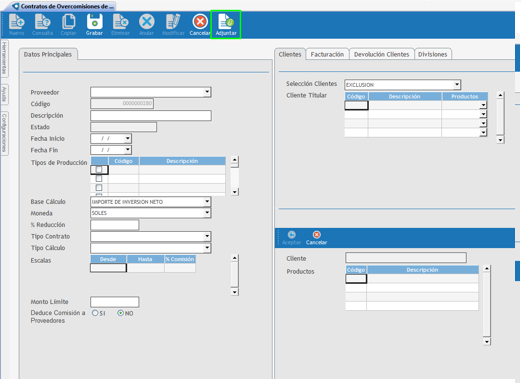521x384 pixels.
Task: Open the Fecha Inicio date dropdown
Action: [128, 138]
